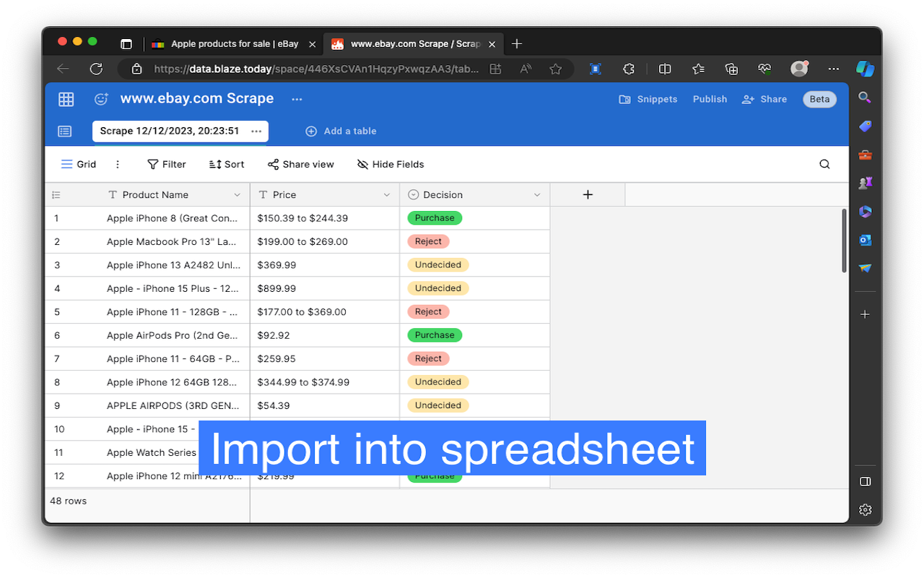Open the Edge sidebar search icon
Image resolution: width=924 pixels, height=578 pixels.
(865, 98)
